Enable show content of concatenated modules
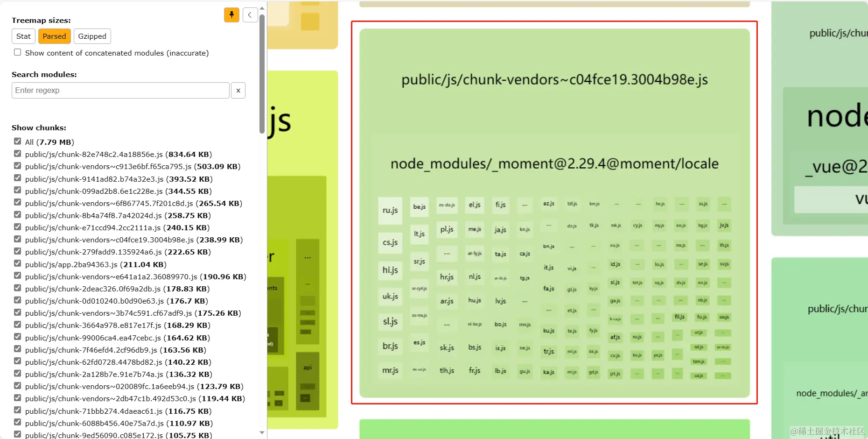 coord(18,52)
